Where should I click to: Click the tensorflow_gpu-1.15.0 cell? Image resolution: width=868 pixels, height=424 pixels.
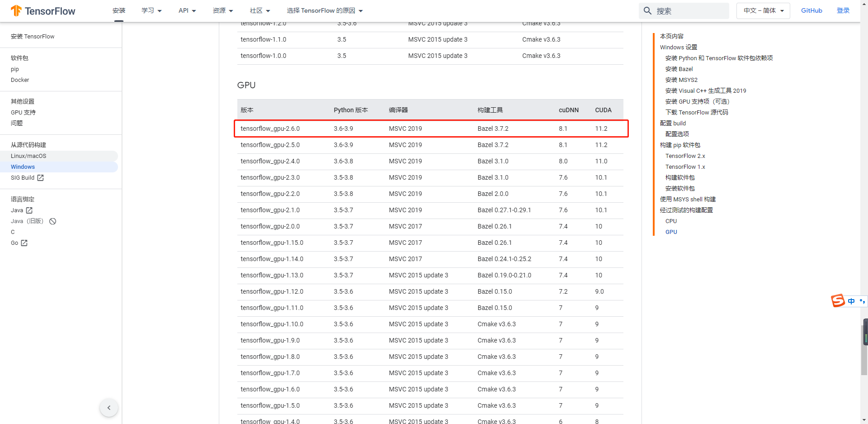tap(272, 243)
